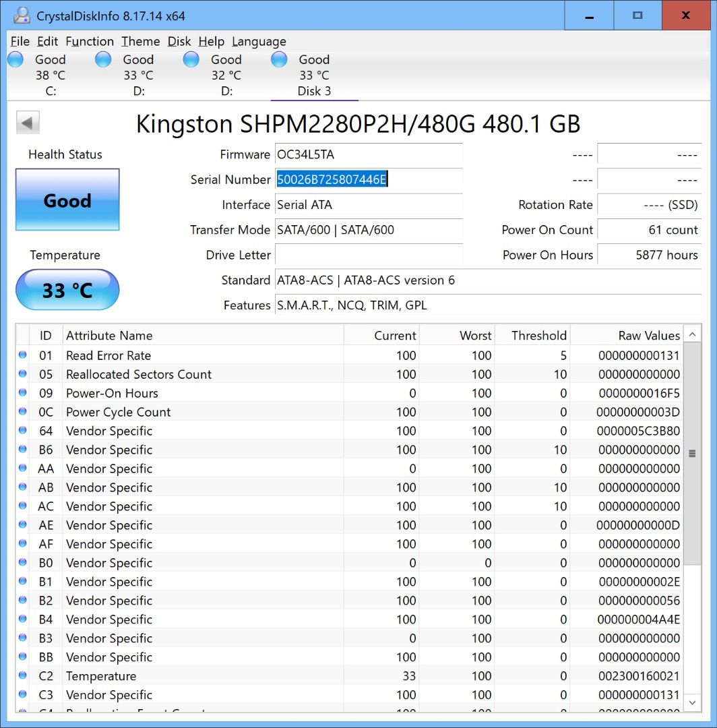Click the Good health status button

pos(67,200)
